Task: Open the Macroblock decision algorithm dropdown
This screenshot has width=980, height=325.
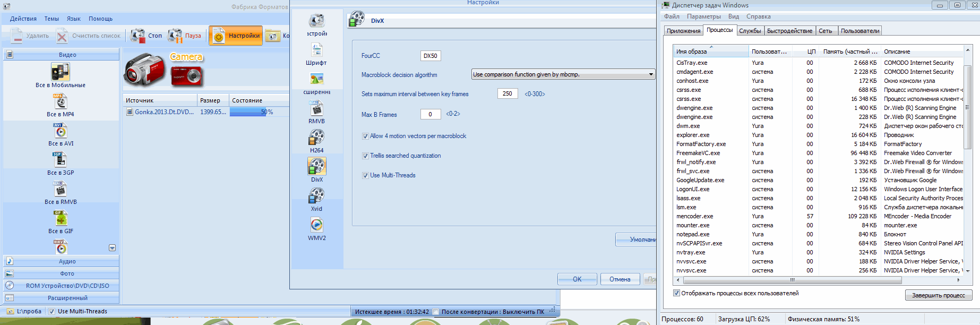Action: tap(563, 74)
